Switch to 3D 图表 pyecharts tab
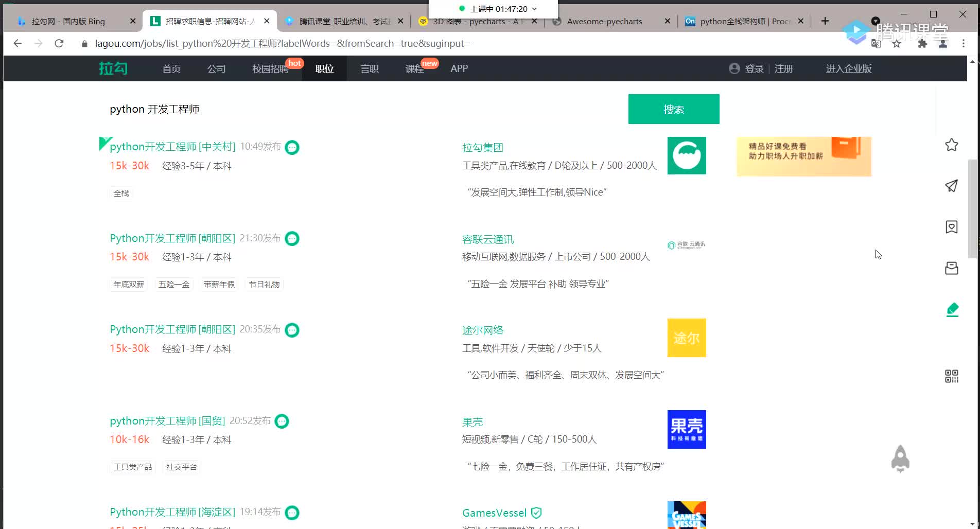 [x=476, y=21]
